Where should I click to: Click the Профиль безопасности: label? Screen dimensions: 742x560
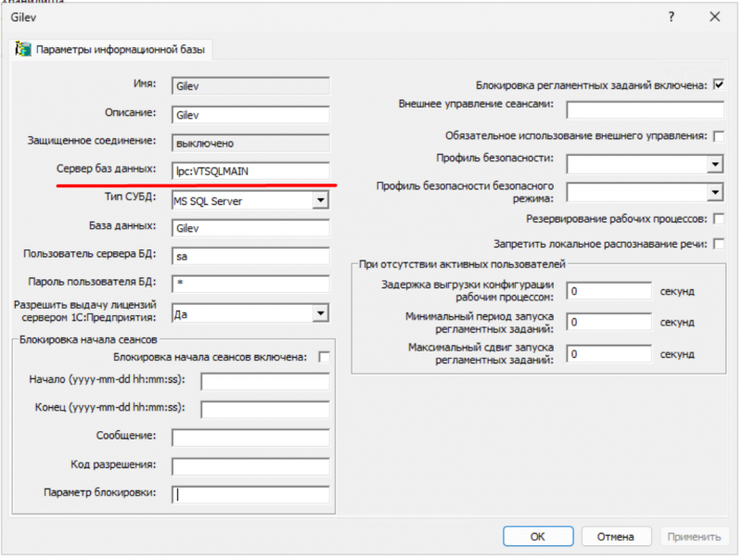494,158
